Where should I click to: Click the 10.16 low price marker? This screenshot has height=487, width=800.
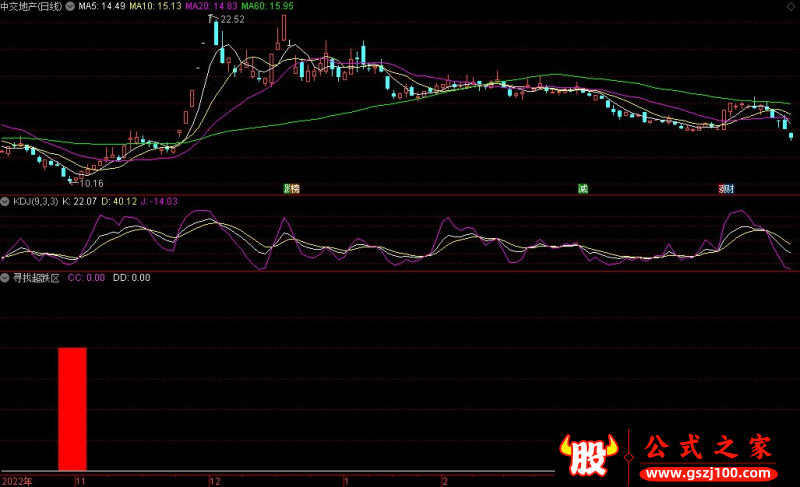(x=89, y=183)
